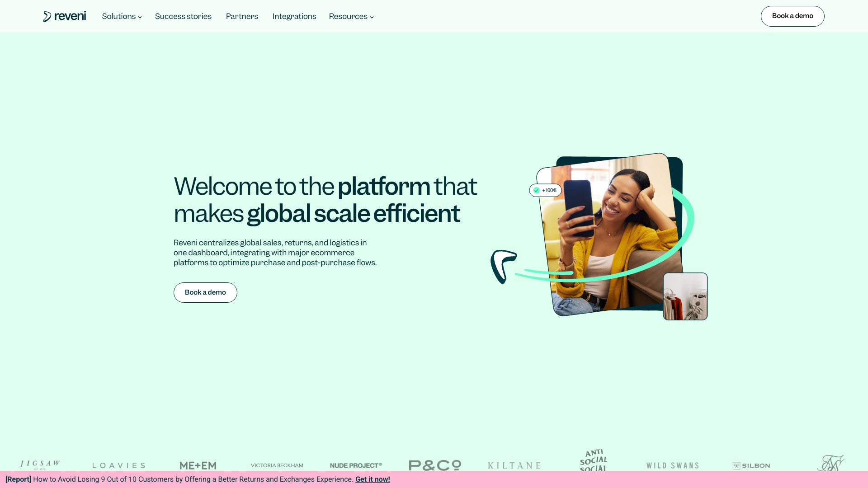Click the +100€ checkmark badge

(545, 190)
